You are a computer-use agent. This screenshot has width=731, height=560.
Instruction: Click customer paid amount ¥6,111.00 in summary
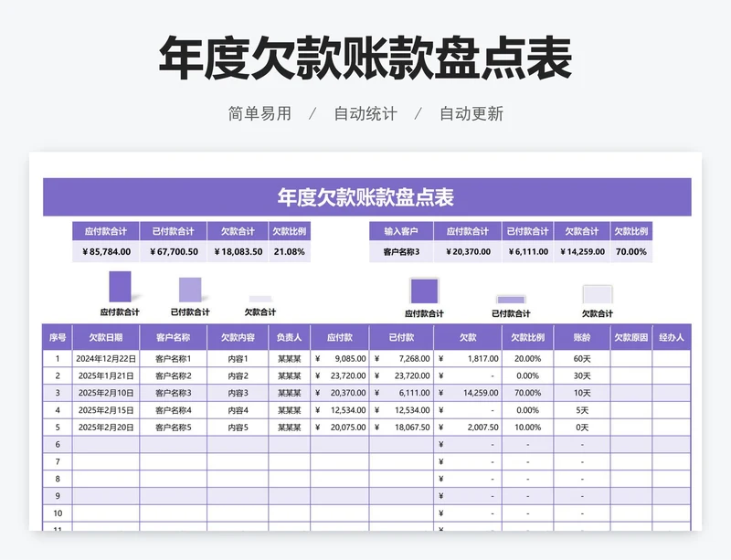pos(528,252)
